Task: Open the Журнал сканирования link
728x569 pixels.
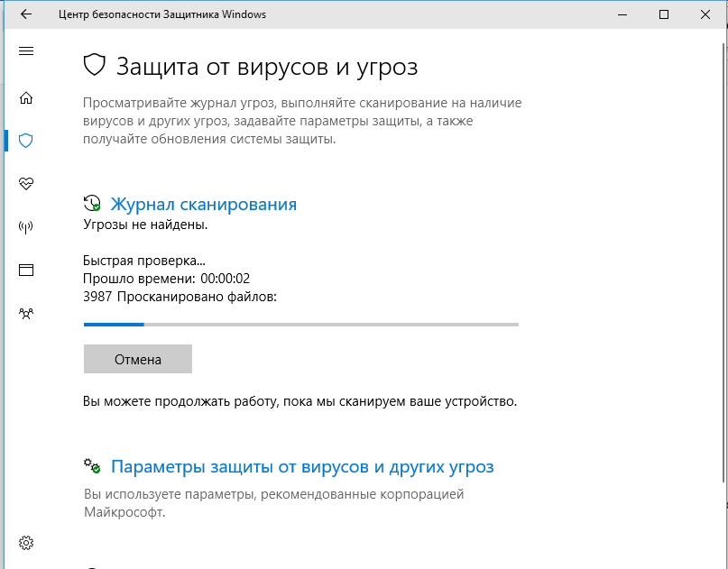Action: pos(203,204)
